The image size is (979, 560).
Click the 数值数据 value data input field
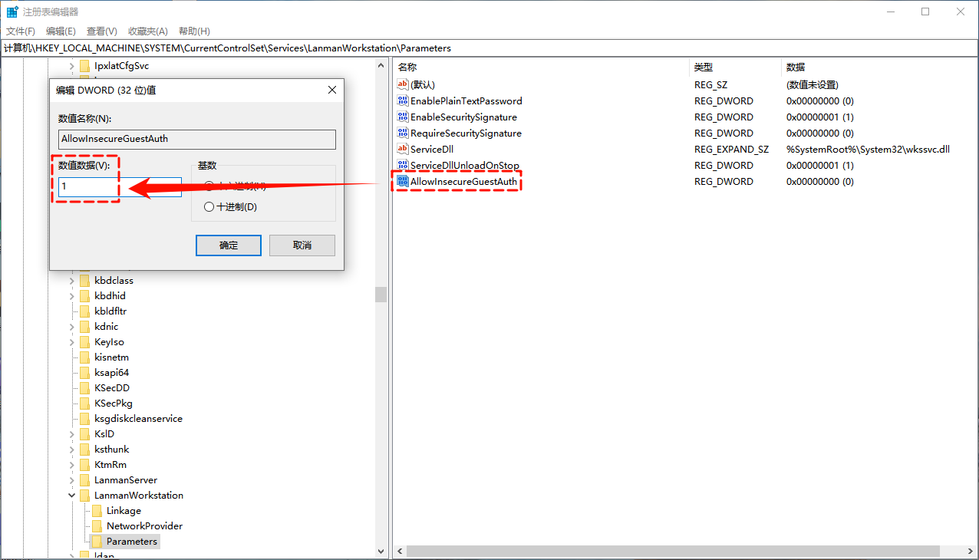120,187
